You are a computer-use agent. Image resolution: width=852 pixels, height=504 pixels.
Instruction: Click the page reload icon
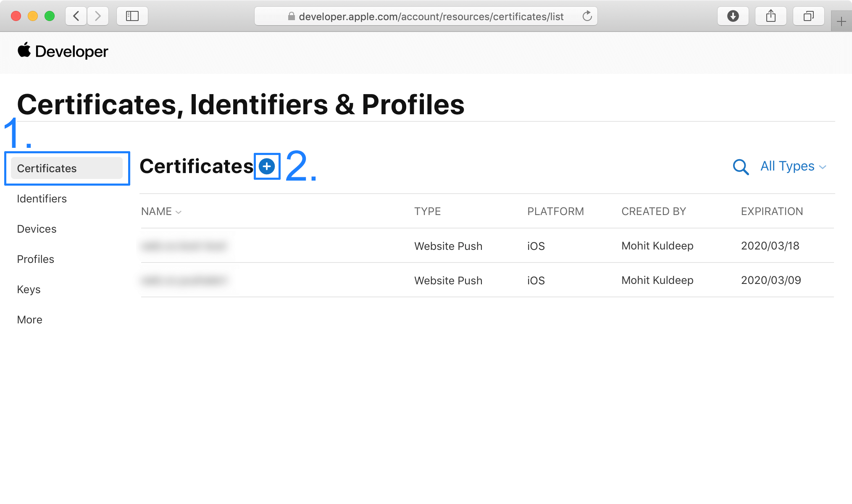[x=587, y=16]
